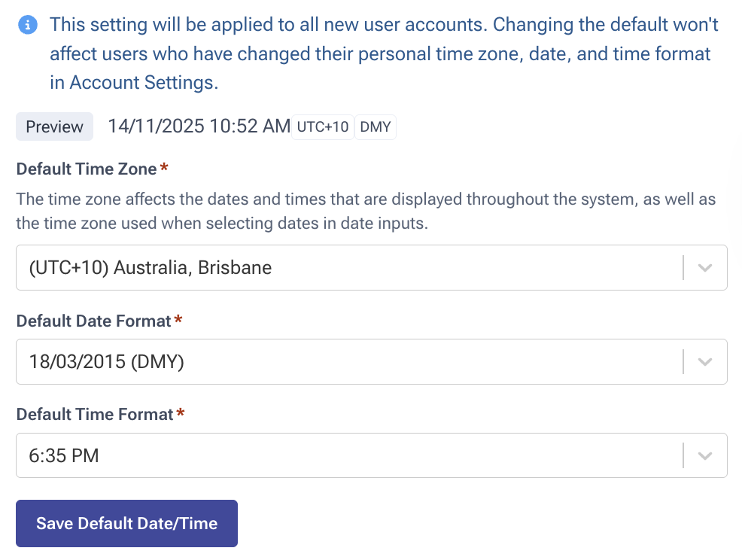Click the required asterisk beside Default Time Format
The width and height of the screenshot is (742, 560).
[x=180, y=414]
